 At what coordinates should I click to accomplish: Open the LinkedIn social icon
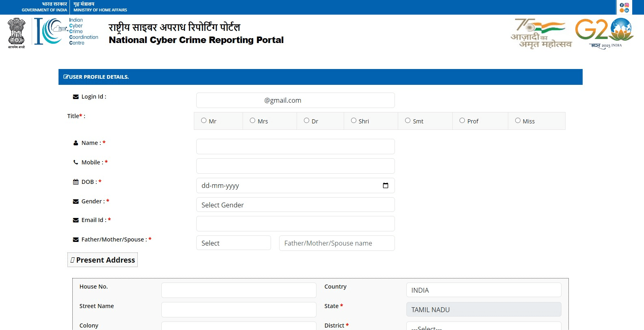627,10
